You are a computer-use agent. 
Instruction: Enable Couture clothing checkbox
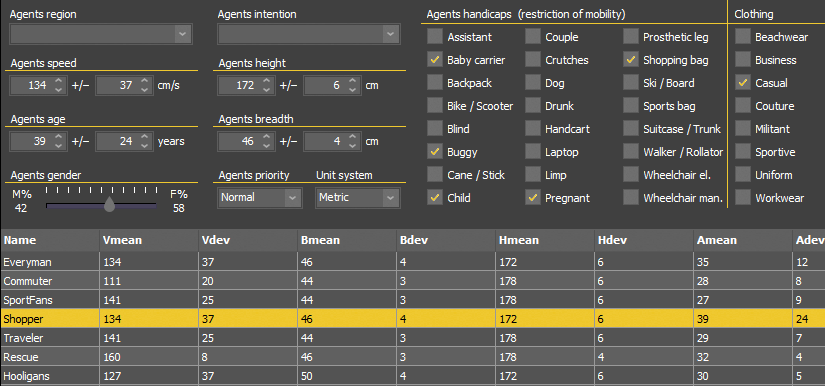point(743,106)
